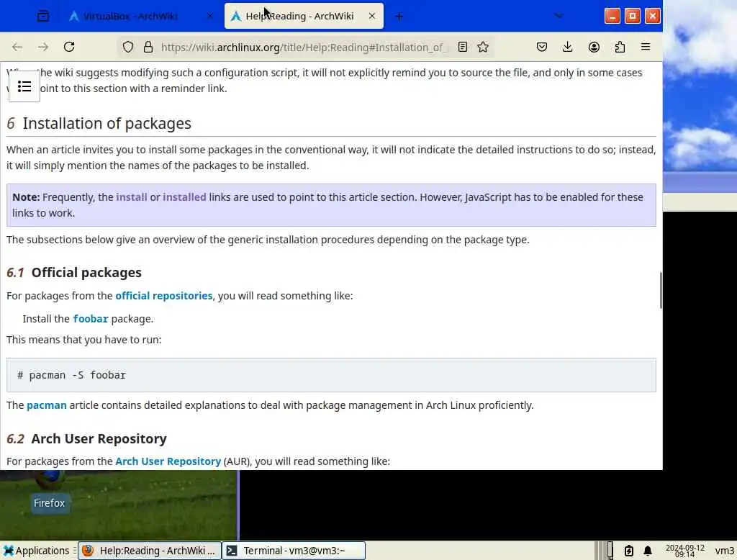Maximize the Firefox window
The height and width of the screenshot is (560, 737).
(x=632, y=16)
